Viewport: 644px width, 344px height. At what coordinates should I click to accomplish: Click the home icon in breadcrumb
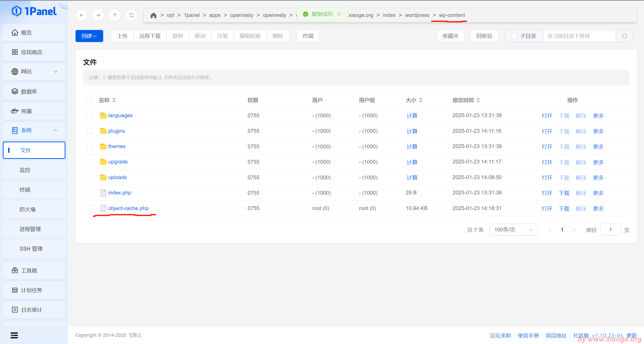[153, 15]
